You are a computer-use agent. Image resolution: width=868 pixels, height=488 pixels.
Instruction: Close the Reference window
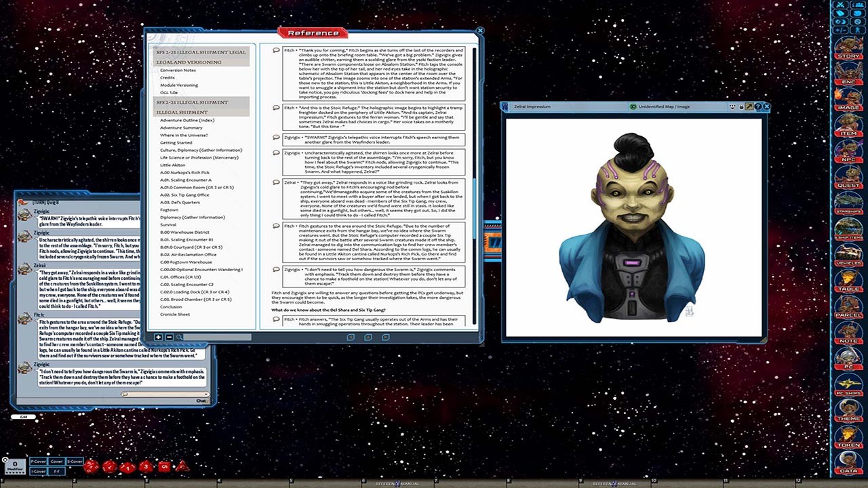pos(480,30)
